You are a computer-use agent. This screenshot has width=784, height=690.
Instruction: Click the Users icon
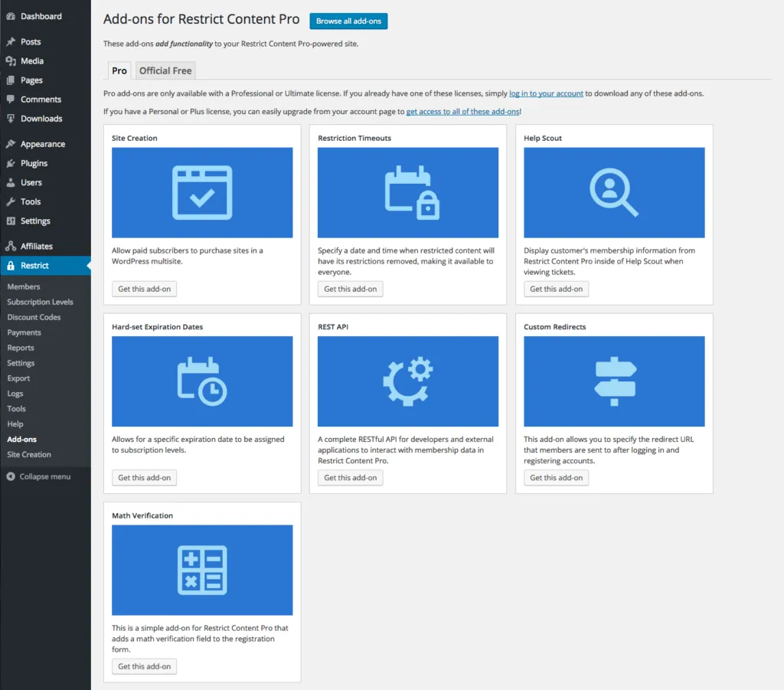coord(11,182)
